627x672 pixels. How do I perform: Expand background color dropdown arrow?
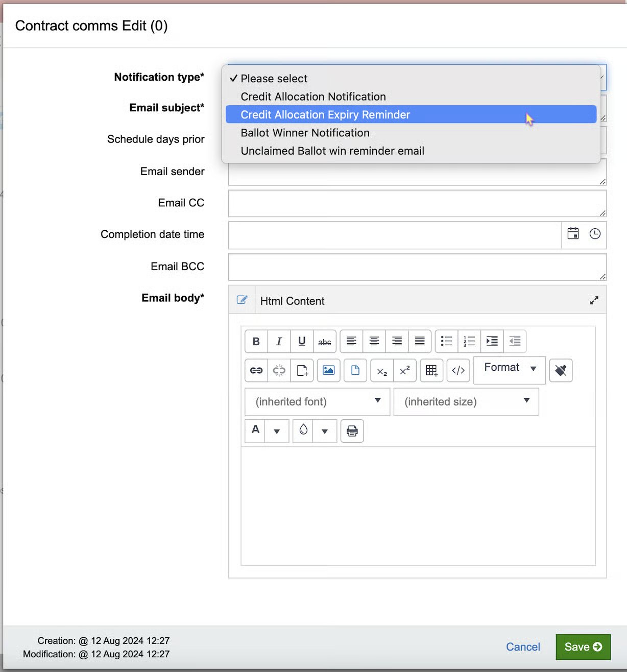point(325,431)
